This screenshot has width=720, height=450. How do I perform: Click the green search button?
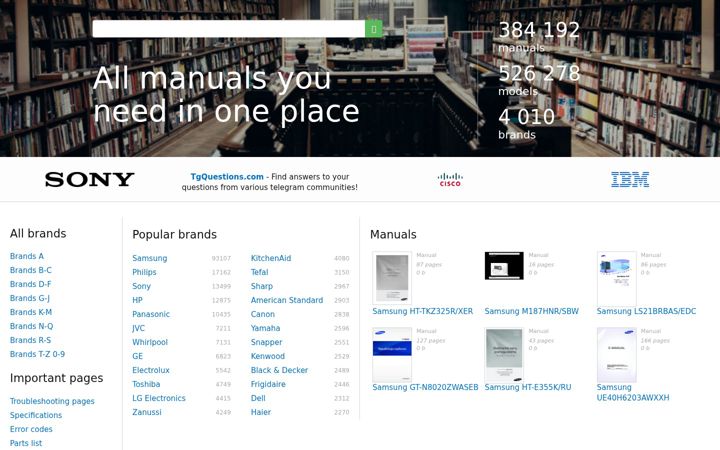coord(374,29)
